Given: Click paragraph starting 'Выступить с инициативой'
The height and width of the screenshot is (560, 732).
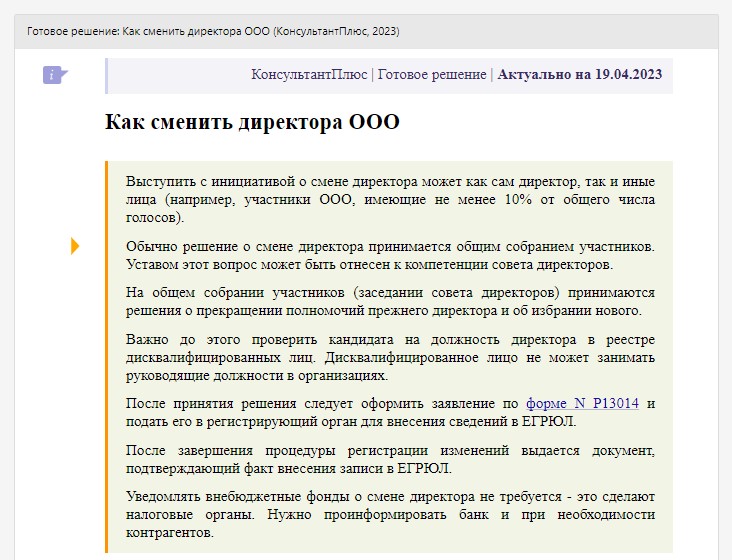Looking at the screenshot, I should [x=390, y=199].
